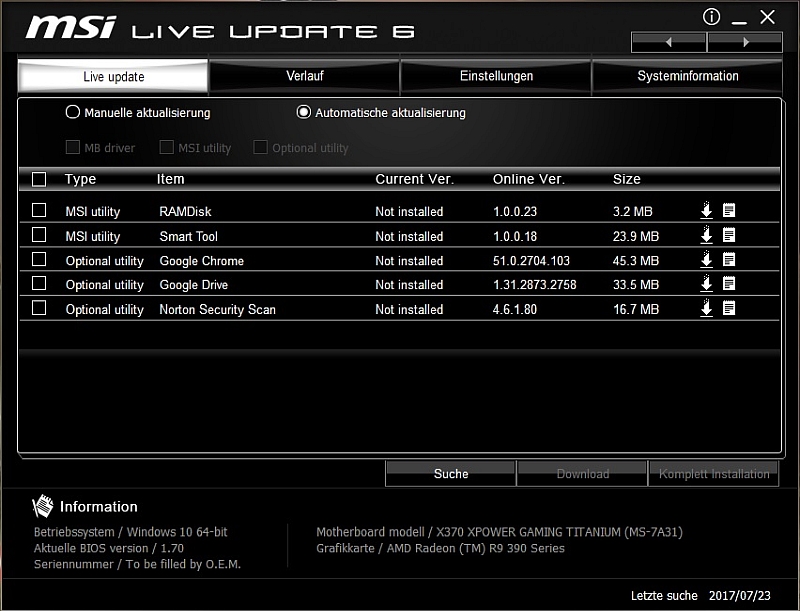Open the about info icon in title bar
The width and height of the screenshot is (800, 611).
[x=711, y=17]
